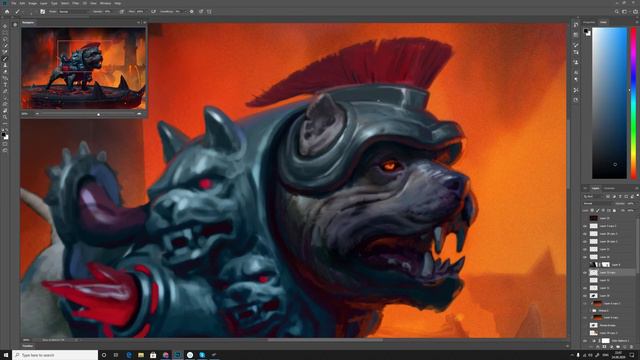Screen dimensions: 640x360
Task: Toggle airbrush build-up effects
Action: [153, 11]
